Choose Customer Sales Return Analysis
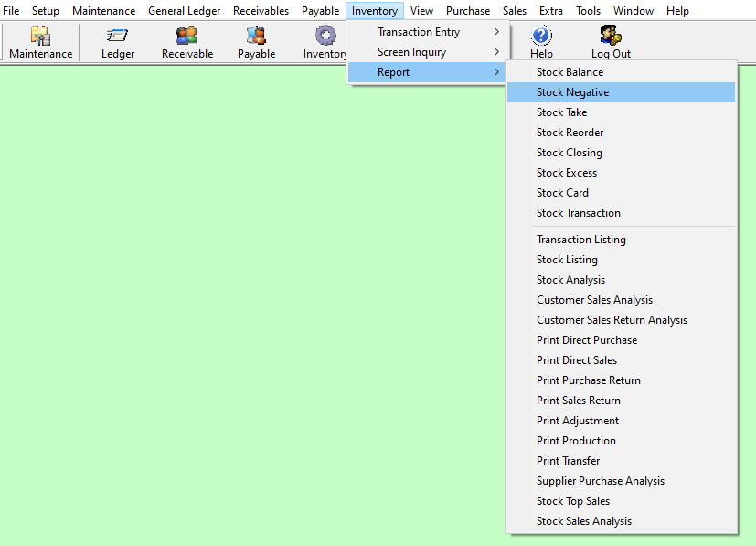The height and width of the screenshot is (546, 756). pyautogui.click(x=621, y=320)
